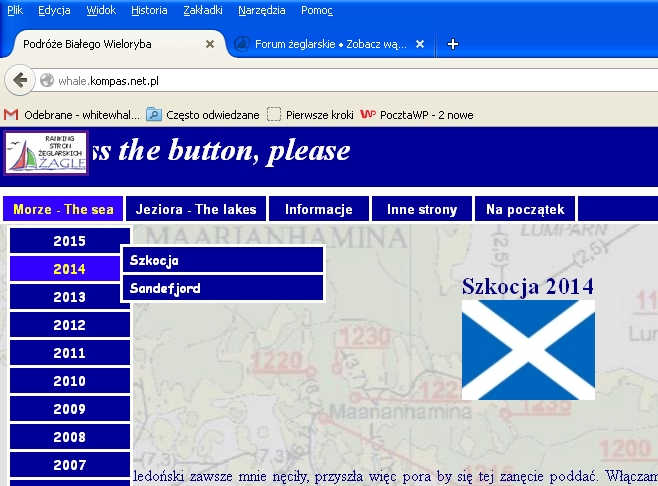The image size is (658, 486).
Task: Open the Narzędzia menu
Action: [x=262, y=10]
